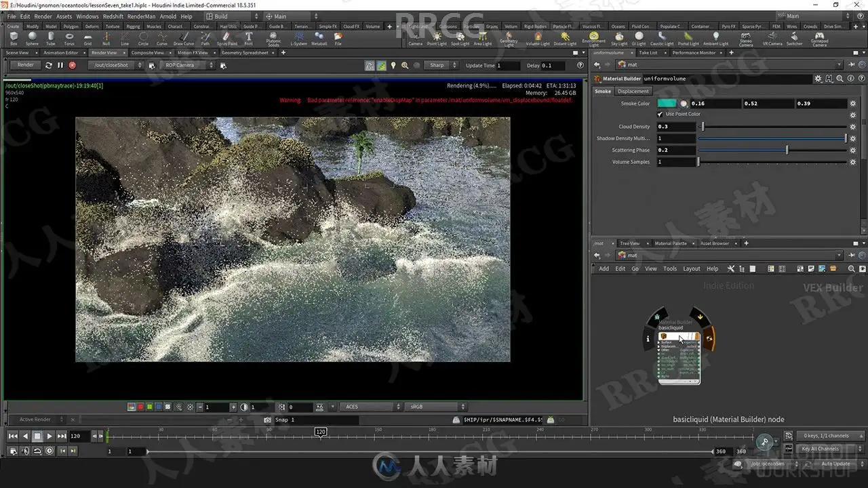
Task: Toggle the Use Point Color checkbox
Action: click(660, 114)
